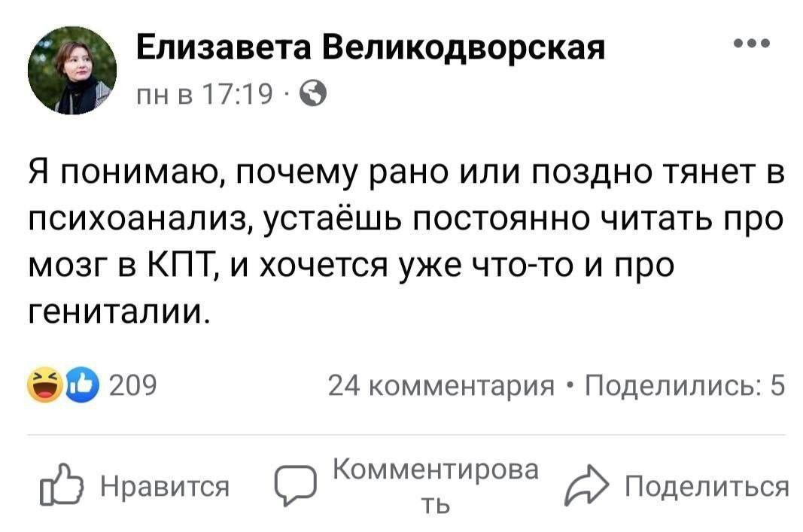Open the three-dot post options menu
803x532 pixels.
(x=750, y=44)
